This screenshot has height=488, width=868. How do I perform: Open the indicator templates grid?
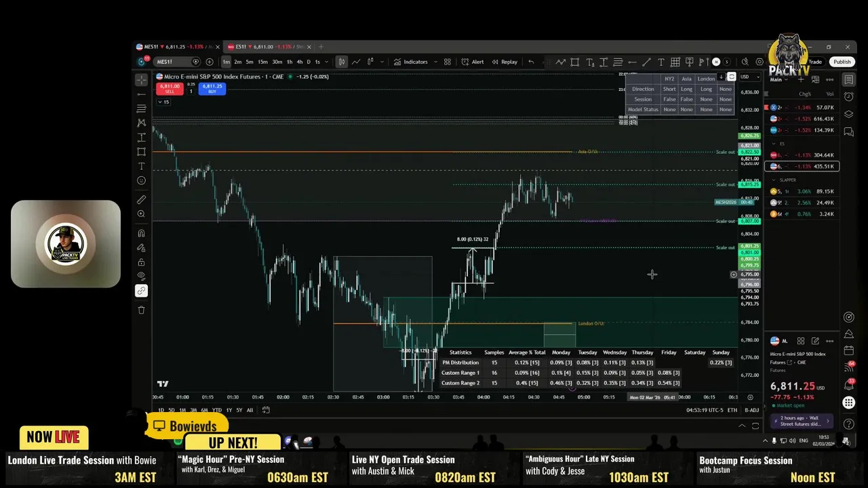pos(448,62)
